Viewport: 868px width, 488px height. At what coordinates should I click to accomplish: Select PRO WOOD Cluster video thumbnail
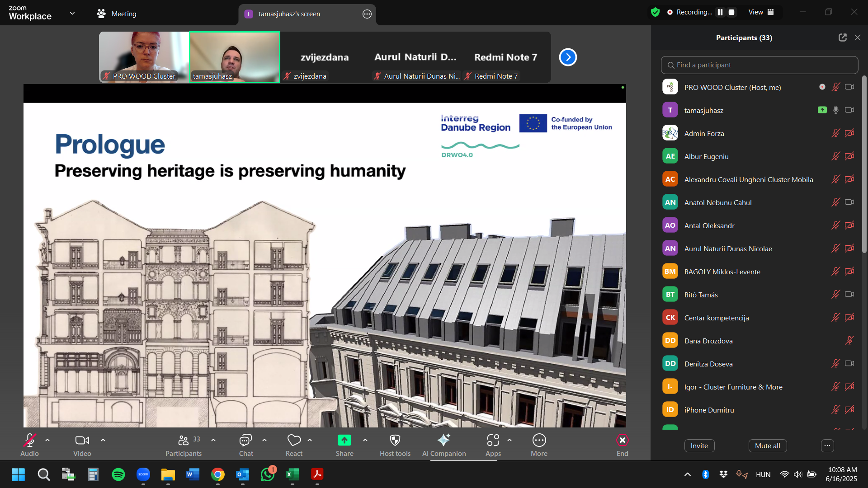point(144,57)
